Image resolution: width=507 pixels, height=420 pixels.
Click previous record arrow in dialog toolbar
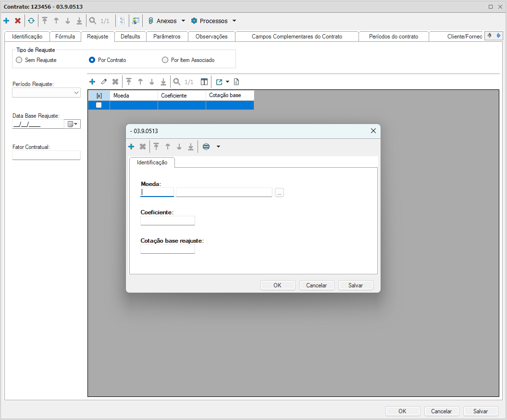coord(168,147)
